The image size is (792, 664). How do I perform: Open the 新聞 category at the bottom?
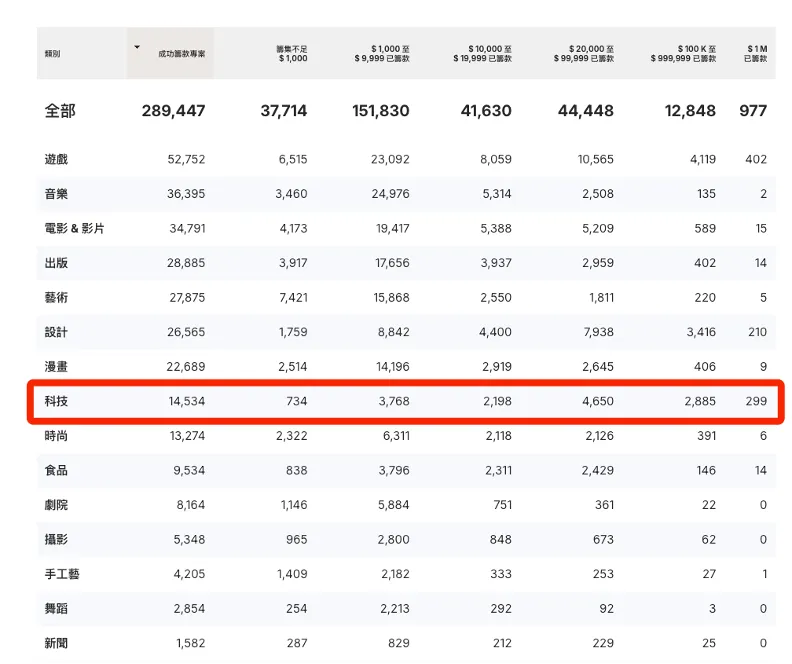tap(56, 643)
